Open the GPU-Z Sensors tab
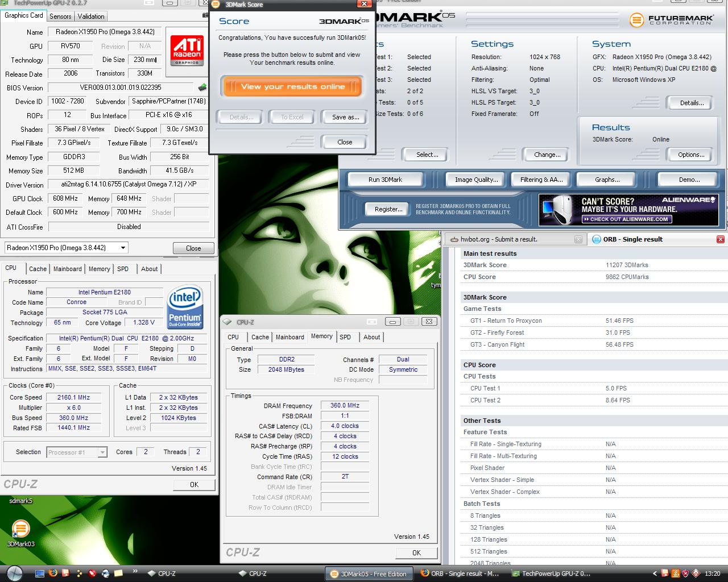The height and width of the screenshot is (582, 728). coord(60,16)
